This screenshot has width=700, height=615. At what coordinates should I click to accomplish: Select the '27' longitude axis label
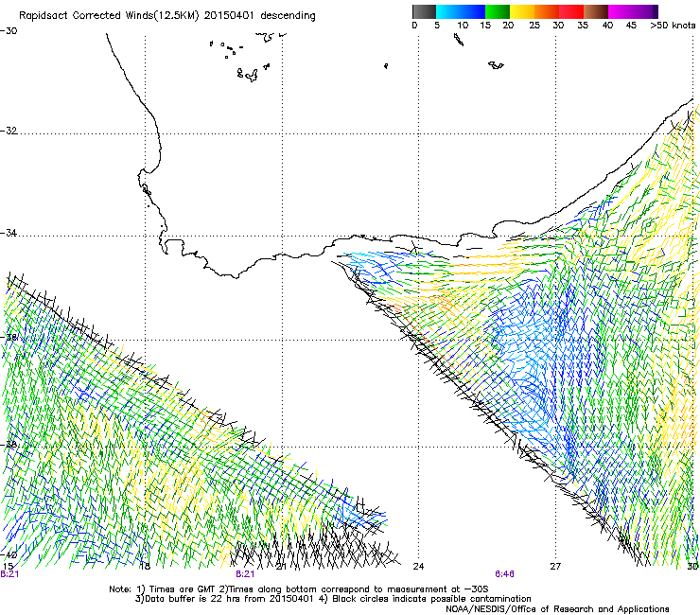[x=555, y=567]
